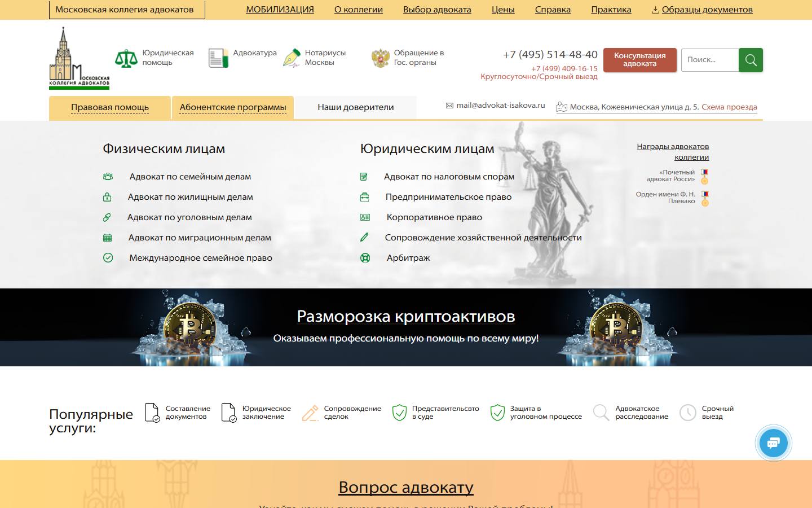The width and height of the screenshot is (812, 508).
Task: Open the Справка top menu item
Action: [x=553, y=10]
